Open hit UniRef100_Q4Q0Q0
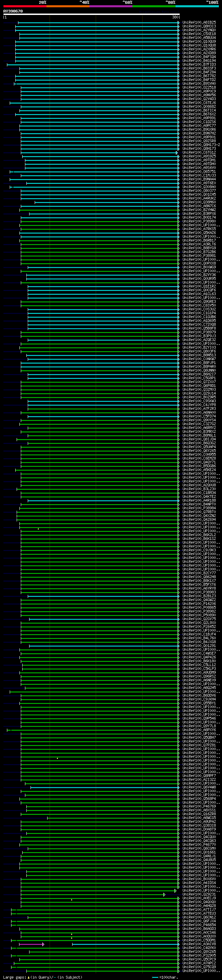The image size is (222, 980). (x=199, y=902)
